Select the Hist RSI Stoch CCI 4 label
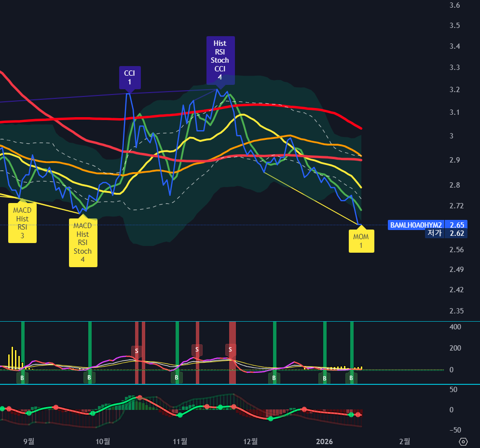The height and width of the screenshot is (448, 480). (219, 60)
